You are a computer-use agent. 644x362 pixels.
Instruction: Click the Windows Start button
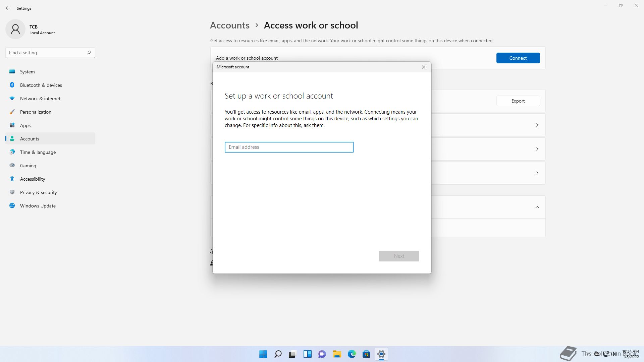point(263,354)
